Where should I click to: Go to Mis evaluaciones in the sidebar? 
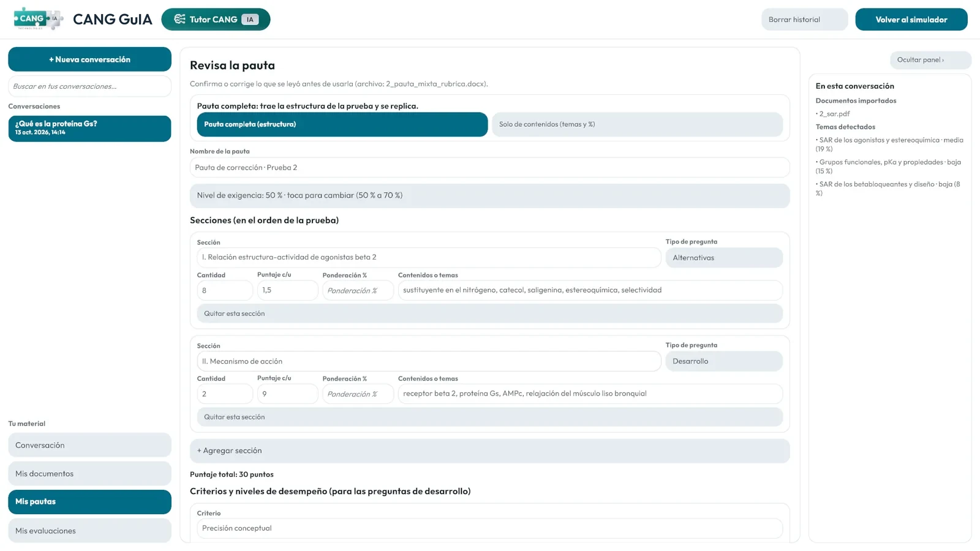(x=89, y=531)
